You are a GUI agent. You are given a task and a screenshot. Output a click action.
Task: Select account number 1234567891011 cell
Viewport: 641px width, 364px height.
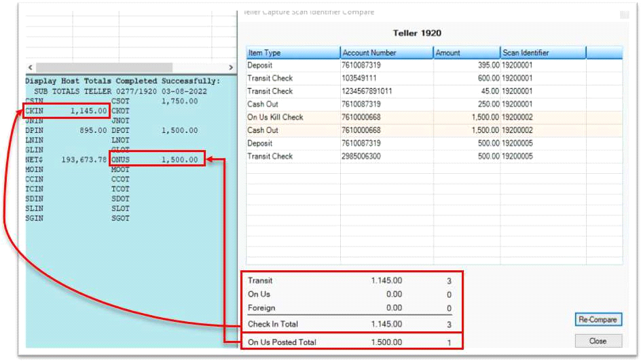(387, 91)
